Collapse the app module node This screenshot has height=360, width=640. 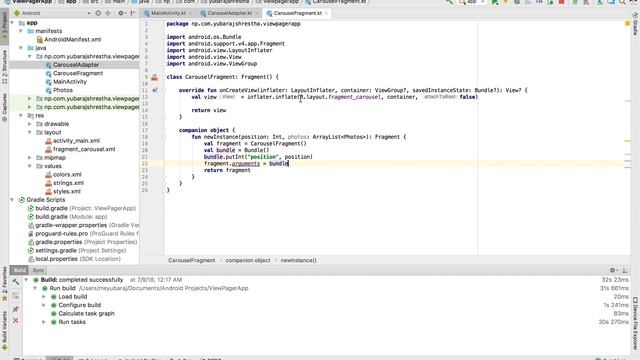pyautogui.click(x=12, y=23)
